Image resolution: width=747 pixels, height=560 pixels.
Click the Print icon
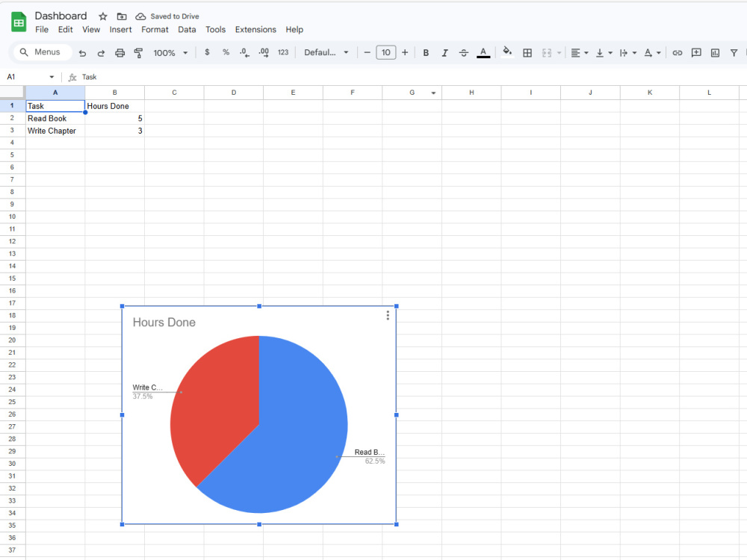(120, 53)
